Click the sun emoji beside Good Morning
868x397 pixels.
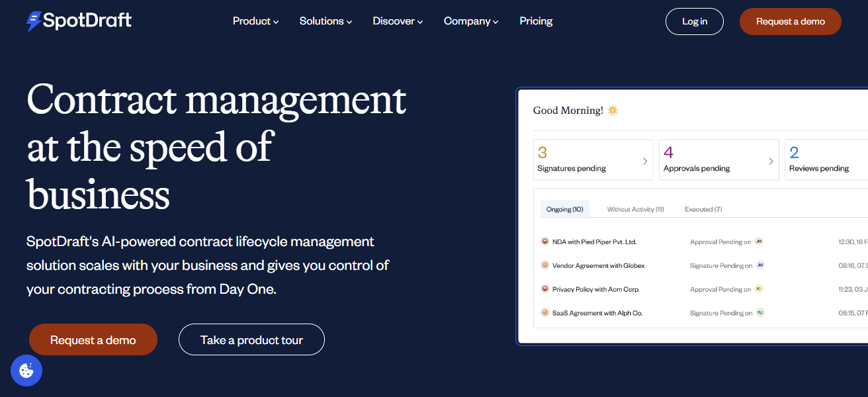click(x=613, y=110)
